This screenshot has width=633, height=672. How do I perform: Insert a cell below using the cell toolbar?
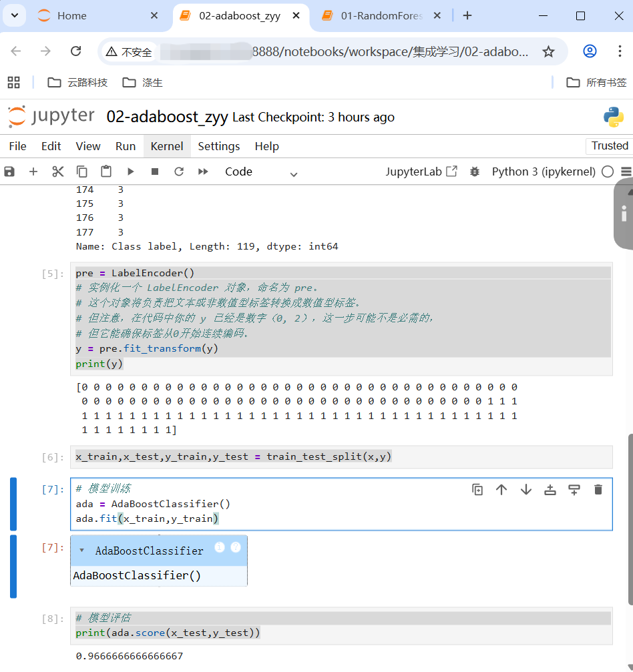tap(574, 490)
